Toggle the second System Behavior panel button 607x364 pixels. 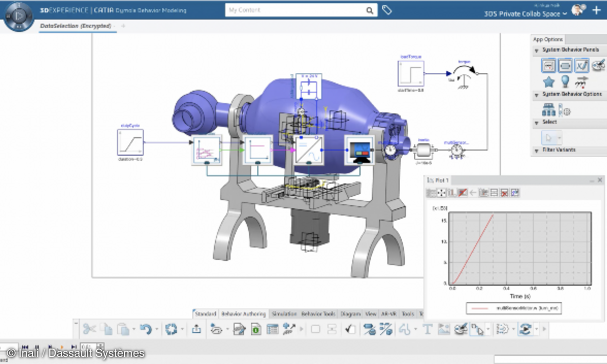click(x=566, y=65)
